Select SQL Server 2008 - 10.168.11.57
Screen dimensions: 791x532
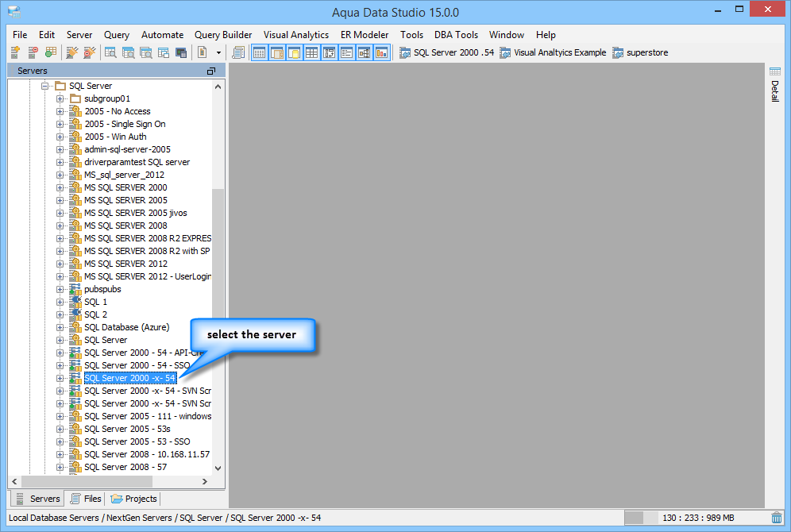pos(147,454)
